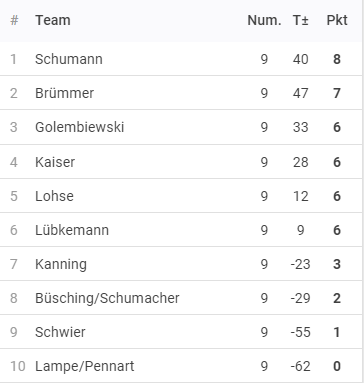This screenshot has width=364, height=383.
Task: Select Schwier's goal difference -55
Action: click(x=301, y=332)
